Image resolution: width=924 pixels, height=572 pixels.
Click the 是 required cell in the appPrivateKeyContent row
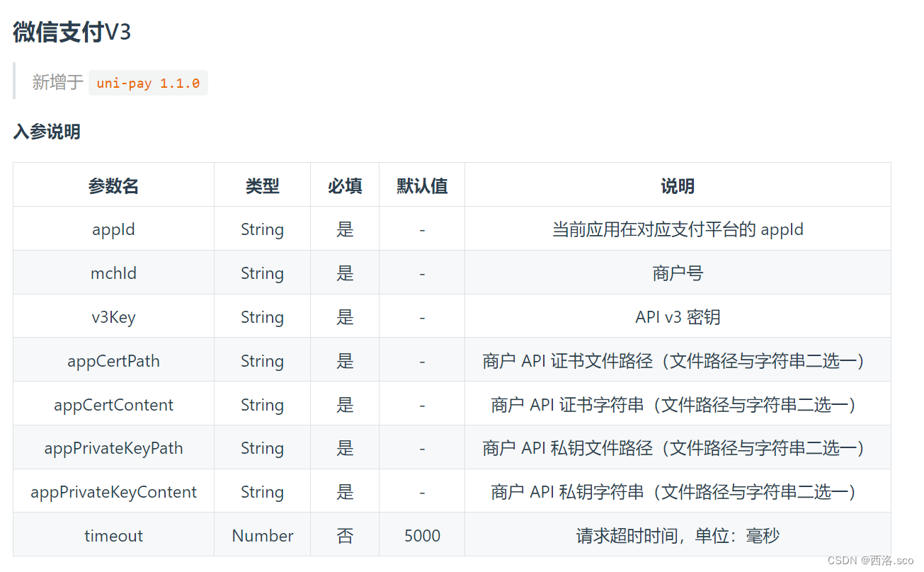[x=345, y=492]
